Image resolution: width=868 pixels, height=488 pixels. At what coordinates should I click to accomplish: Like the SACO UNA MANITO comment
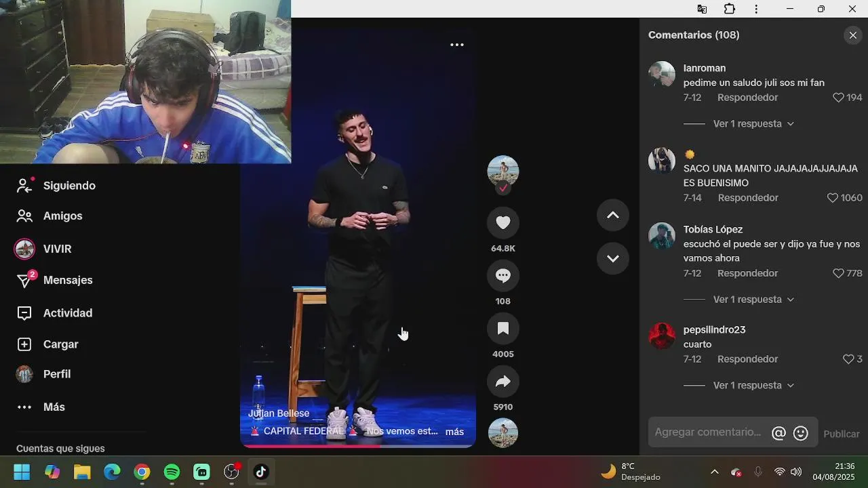click(x=833, y=198)
